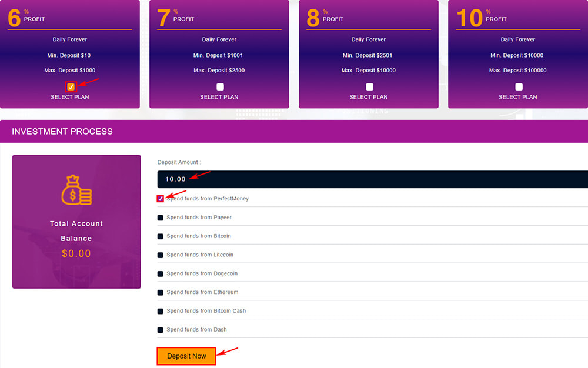
Task: Click the Min. Deposit $2501 text
Action: 367,55
